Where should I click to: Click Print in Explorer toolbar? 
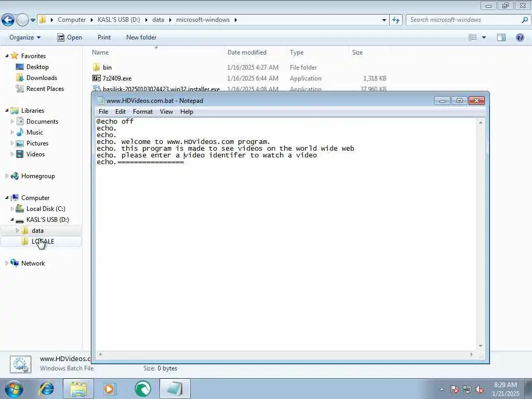coord(104,37)
